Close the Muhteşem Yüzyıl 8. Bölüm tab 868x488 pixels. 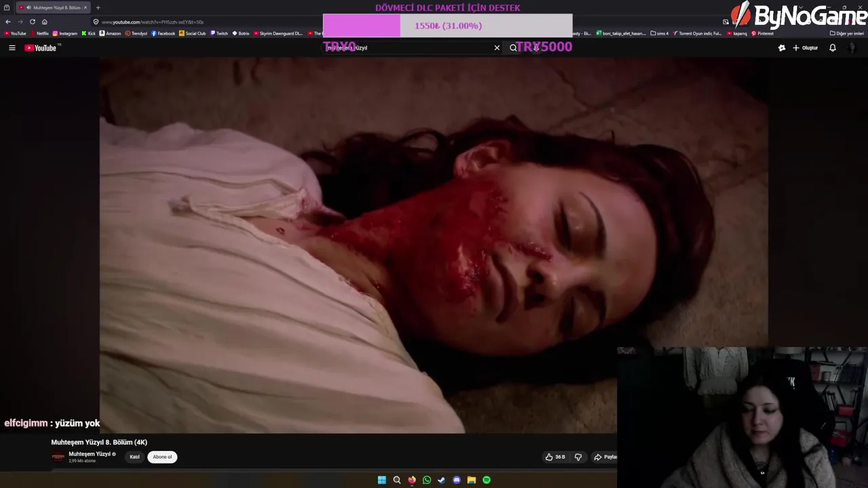click(x=85, y=7)
